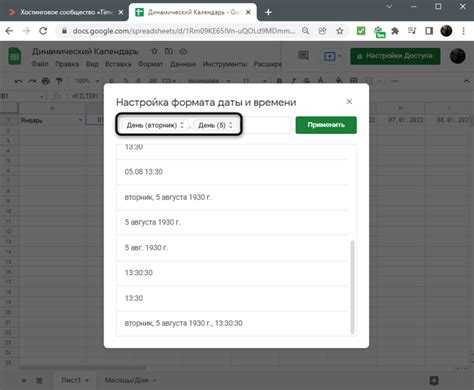Click the present/meeting icon in Sheets header
474x390 pixels.
tap(330, 56)
